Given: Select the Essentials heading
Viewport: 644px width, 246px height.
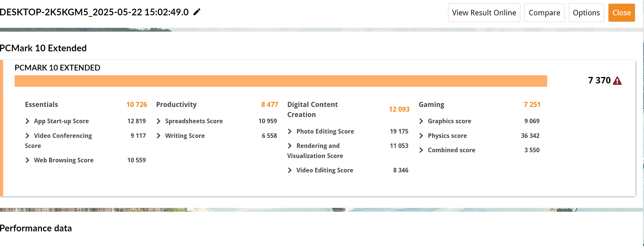Looking at the screenshot, I should click(41, 105).
